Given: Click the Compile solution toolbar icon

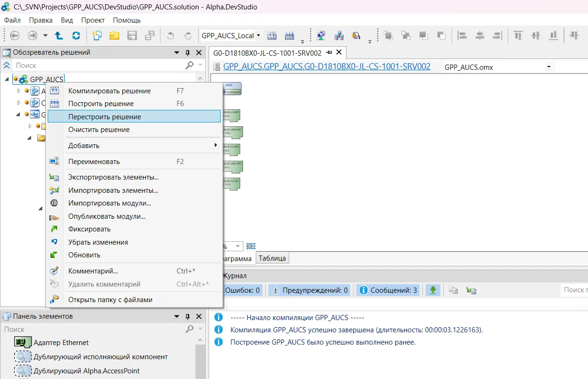Looking at the screenshot, I should 272,35.
